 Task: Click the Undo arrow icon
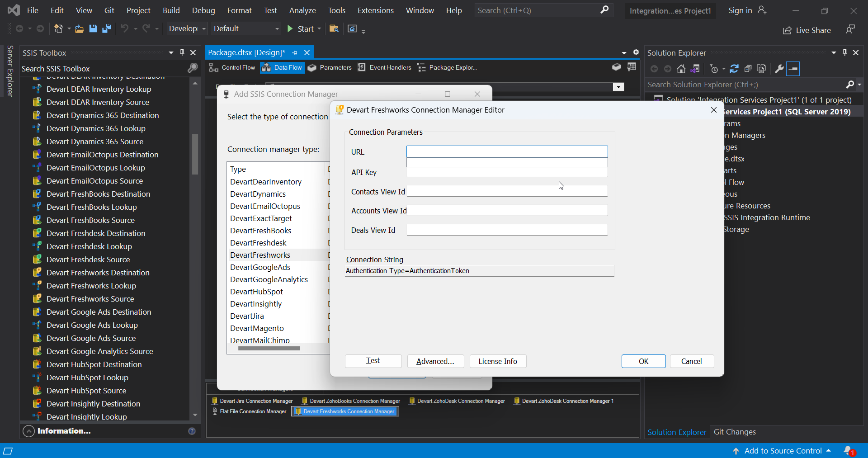(124, 29)
